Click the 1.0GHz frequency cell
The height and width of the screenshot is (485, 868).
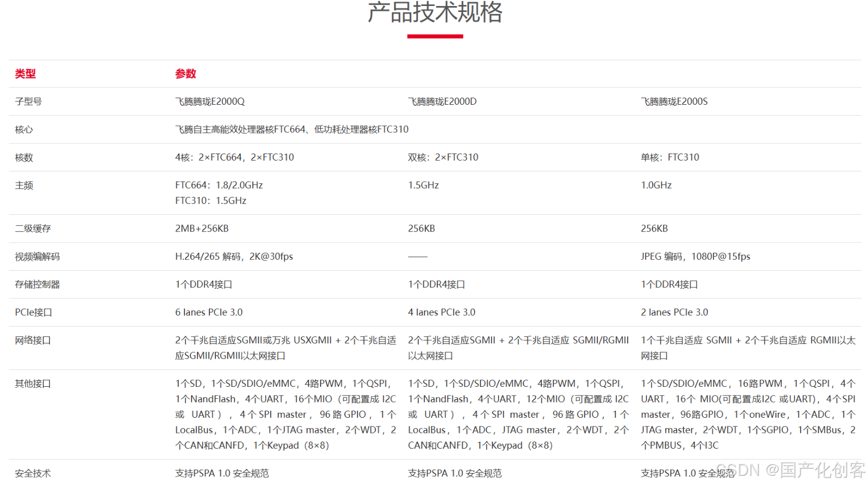[x=656, y=185]
